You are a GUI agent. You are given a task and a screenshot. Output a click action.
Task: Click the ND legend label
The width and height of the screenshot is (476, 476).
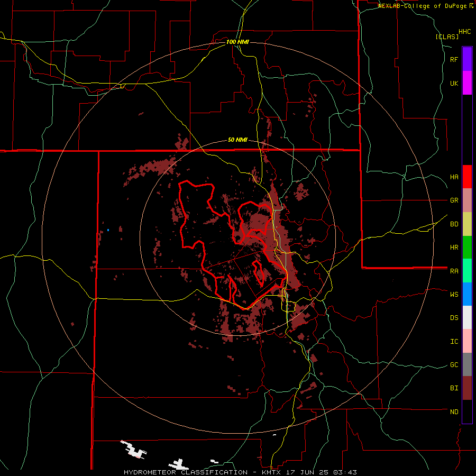[x=454, y=411]
